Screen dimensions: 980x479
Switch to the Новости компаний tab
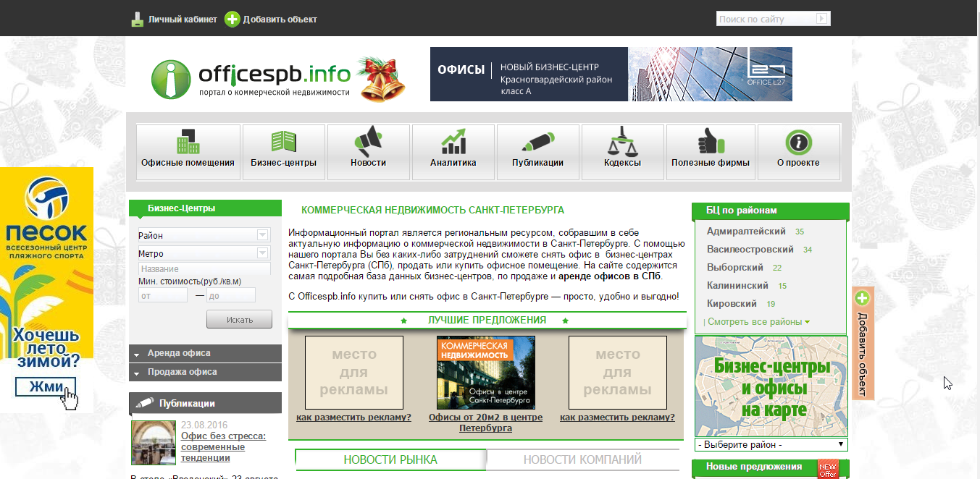582,459
